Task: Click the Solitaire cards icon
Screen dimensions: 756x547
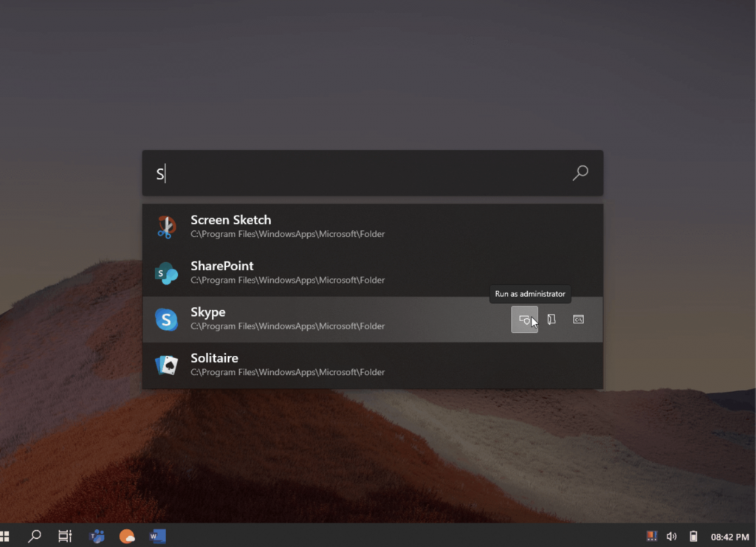Action: click(x=166, y=365)
